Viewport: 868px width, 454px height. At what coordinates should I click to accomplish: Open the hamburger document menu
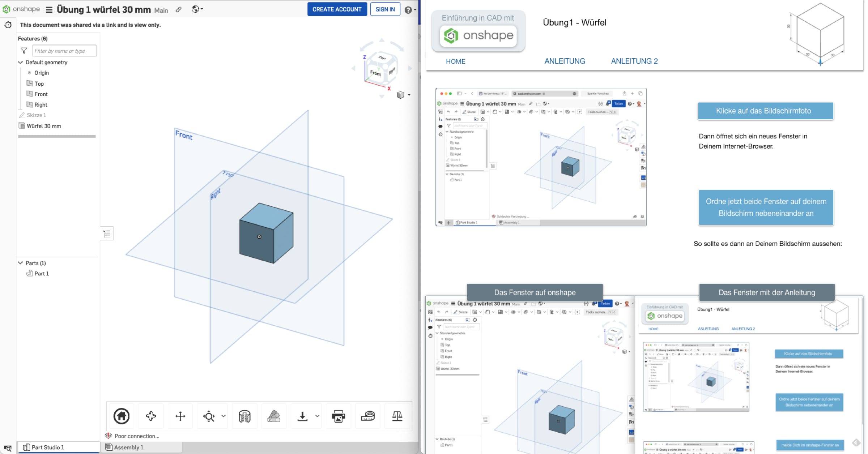tap(49, 10)
